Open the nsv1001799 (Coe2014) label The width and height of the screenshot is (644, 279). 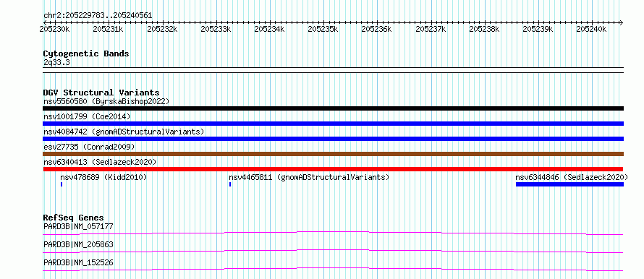click(x=87, y=116)
